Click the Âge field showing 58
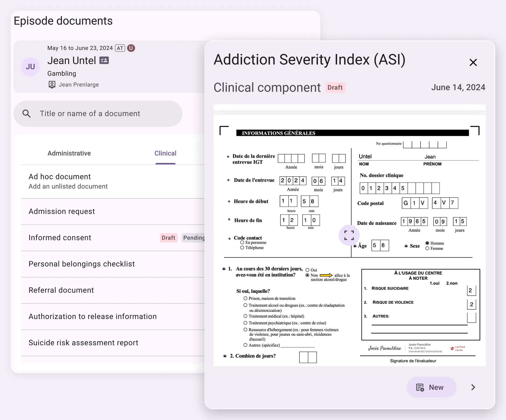Viewport: 506px width, 420px height. pyautogui.click(x=380, y=245)
